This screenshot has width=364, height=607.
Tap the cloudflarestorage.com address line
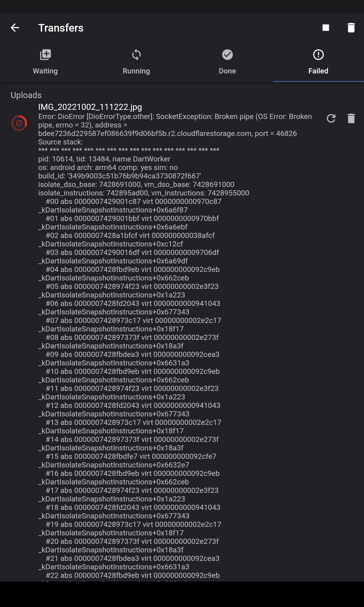pyautogui.click(x=167, y=134)
